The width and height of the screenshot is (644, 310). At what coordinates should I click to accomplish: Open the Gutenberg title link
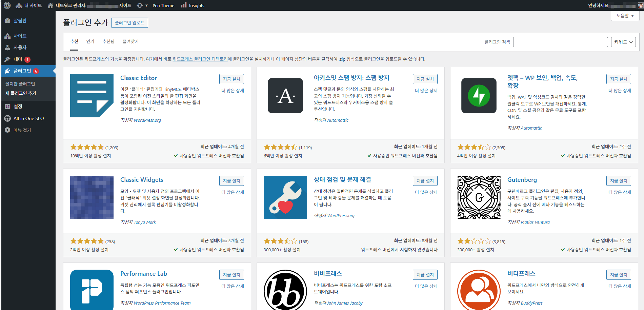coord(522,180)
